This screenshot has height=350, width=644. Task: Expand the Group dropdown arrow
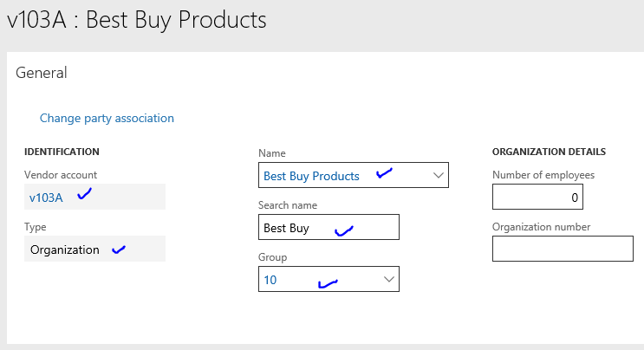click(389, 280)
